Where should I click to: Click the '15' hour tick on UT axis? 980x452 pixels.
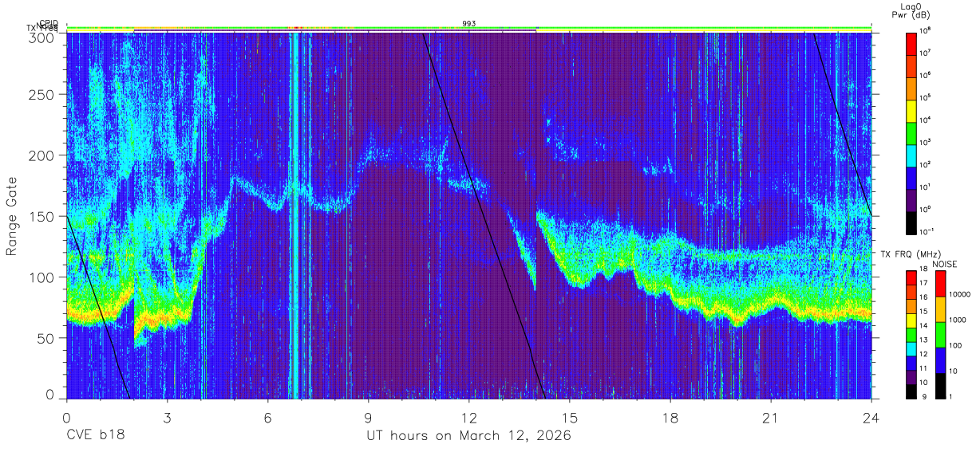pos(570,417)
